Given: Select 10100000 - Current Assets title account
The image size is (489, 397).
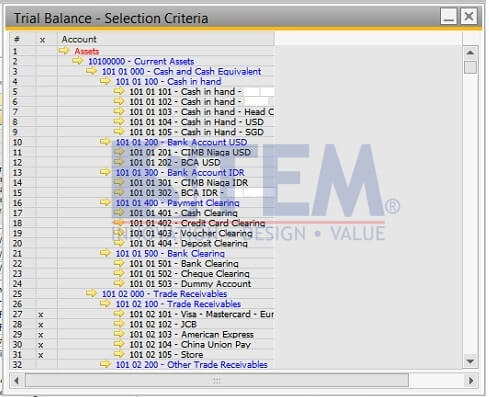Looking at the screenshot, I should point(141,61).
